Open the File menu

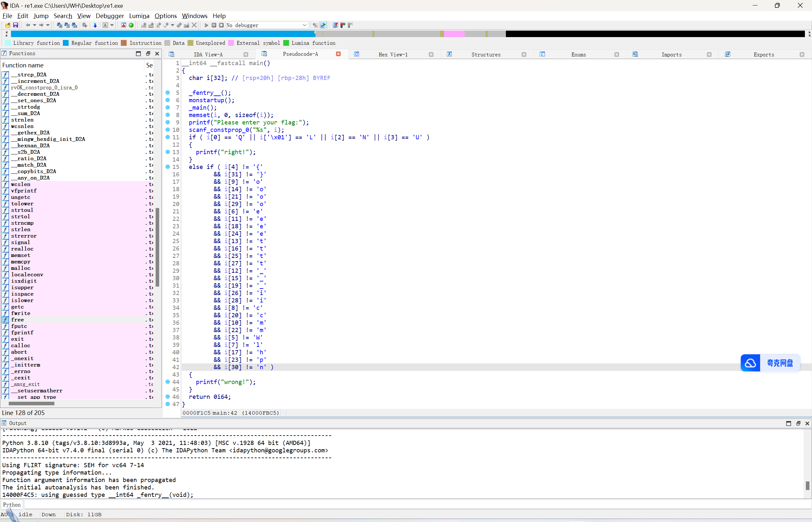pyautogui.click(x=7, y=16)
